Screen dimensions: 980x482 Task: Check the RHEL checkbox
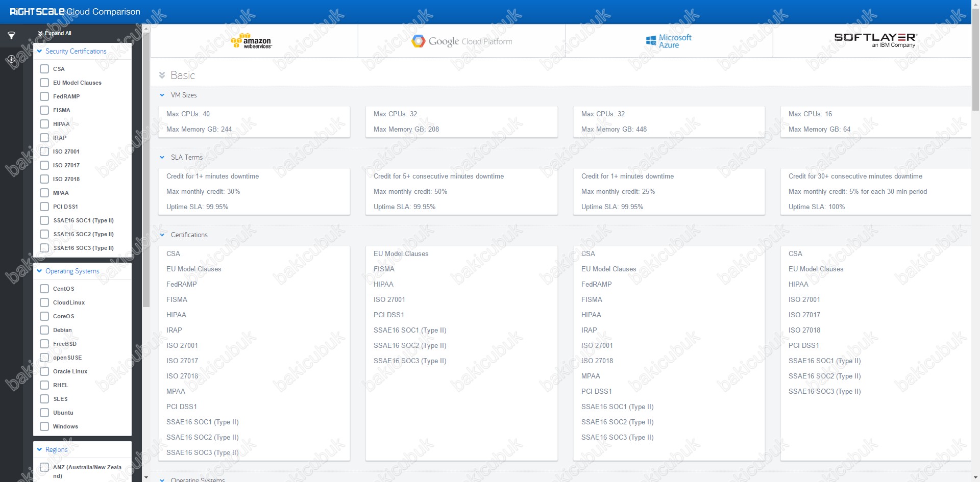coord(44,385)
